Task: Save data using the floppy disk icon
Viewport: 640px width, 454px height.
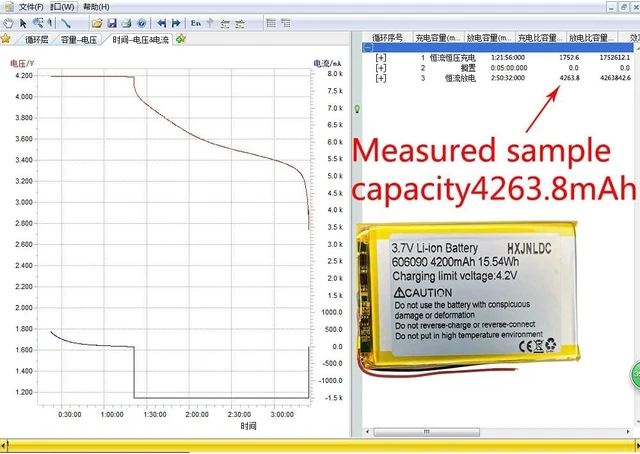Action: pos(112,23)
